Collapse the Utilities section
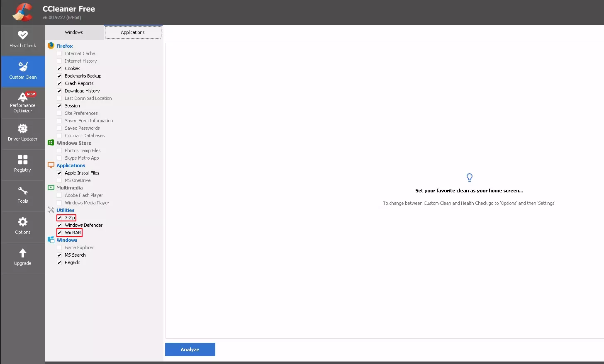Image resolution: width=604 pixels, height=364 pixels. pyautogui.click(x=51, y=210)
